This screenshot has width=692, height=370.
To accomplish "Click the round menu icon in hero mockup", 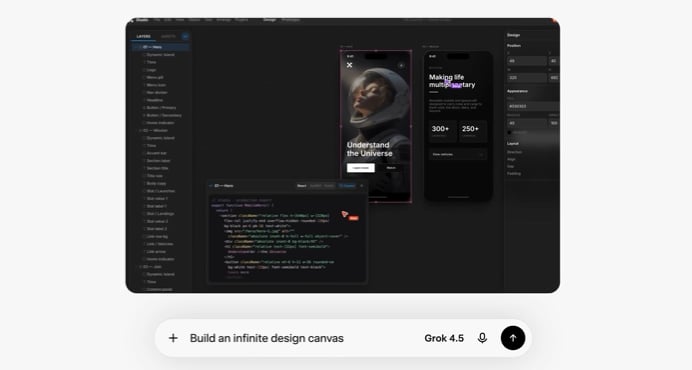I will click(401, 66).
